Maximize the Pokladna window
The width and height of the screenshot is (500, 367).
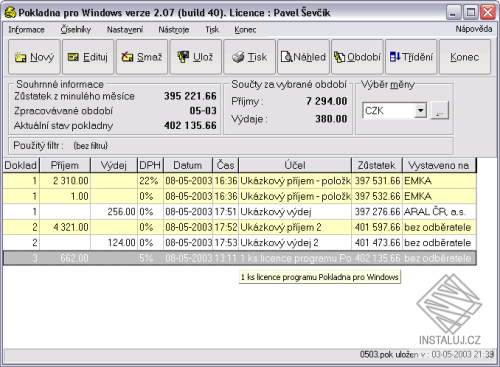tap(471, 13)
